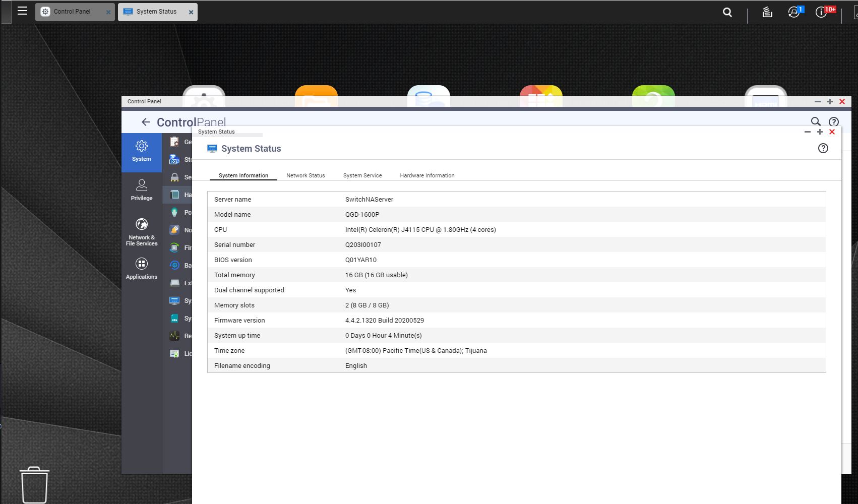Select the System category in sidebar

coord(142,152)
